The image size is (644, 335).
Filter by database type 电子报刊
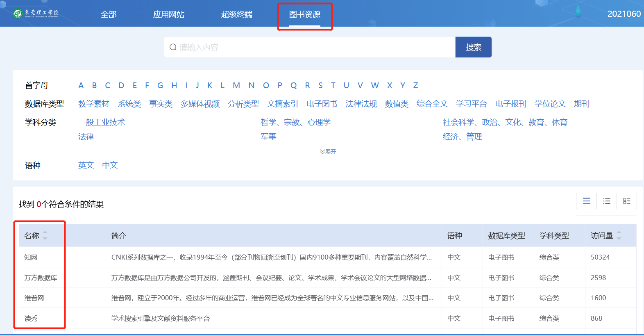511,104
